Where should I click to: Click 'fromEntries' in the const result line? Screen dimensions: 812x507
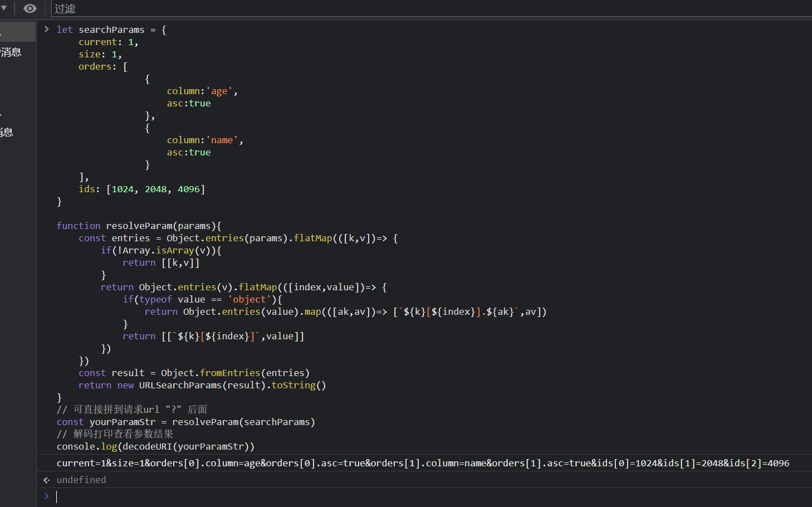coord(230,373)
